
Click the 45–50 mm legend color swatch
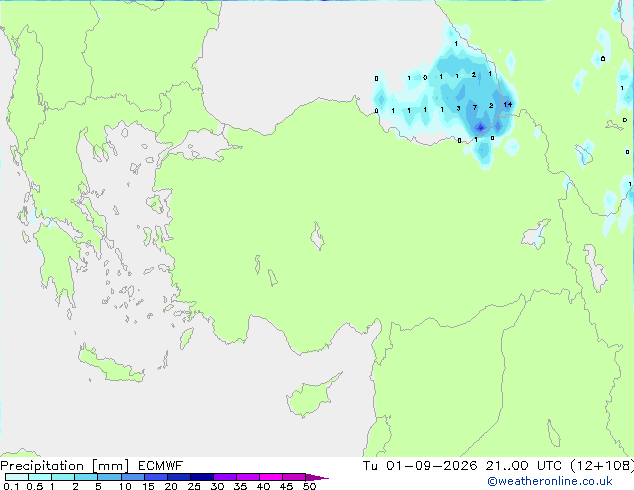(294, 477)
